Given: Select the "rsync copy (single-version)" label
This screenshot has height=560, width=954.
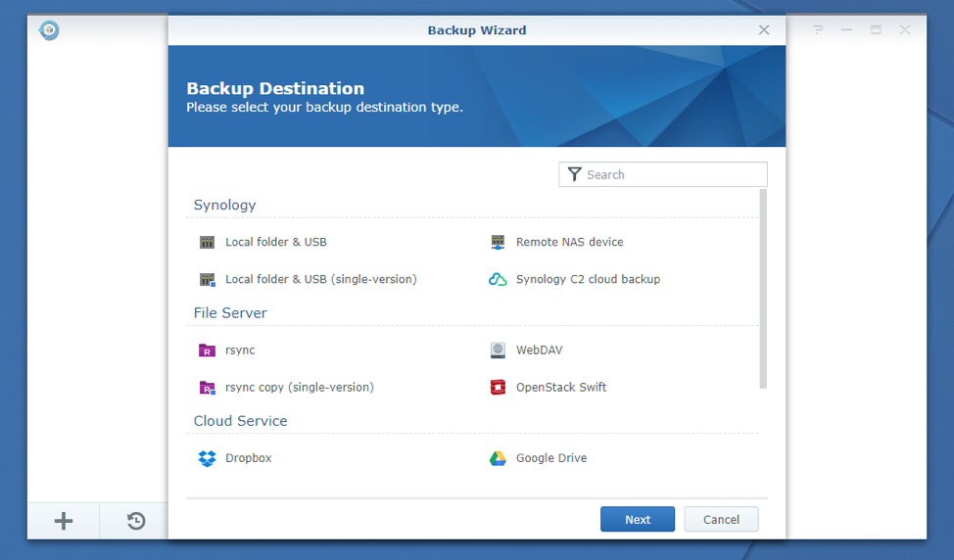Looking at the screenshot, I should (x=300, y=388).
